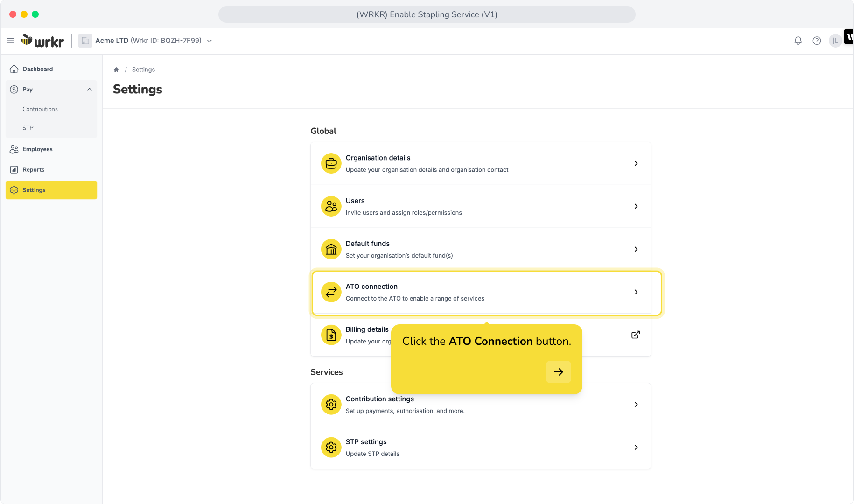
Task: Go to Contributions in the sidebar
Action: pos(40,109)
